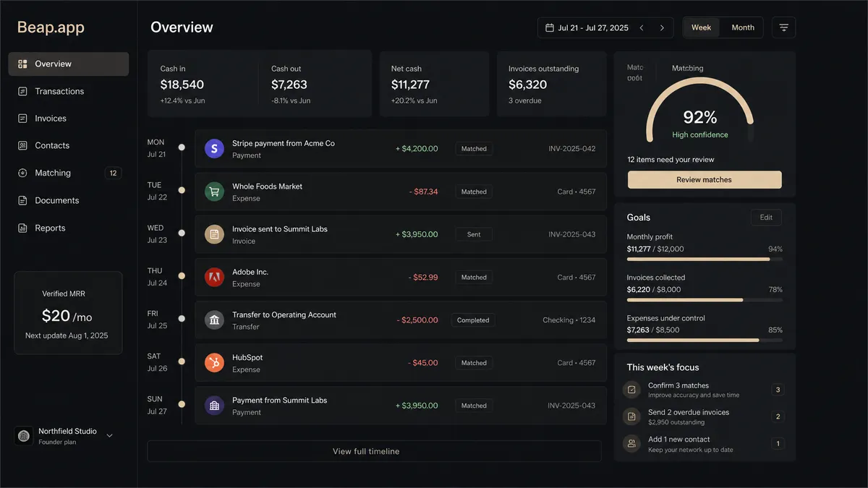This screenshot has width=868, height=488.
Task: Click the Confirm 3 matches checkmark icon
Action: (x=631, y=390)
